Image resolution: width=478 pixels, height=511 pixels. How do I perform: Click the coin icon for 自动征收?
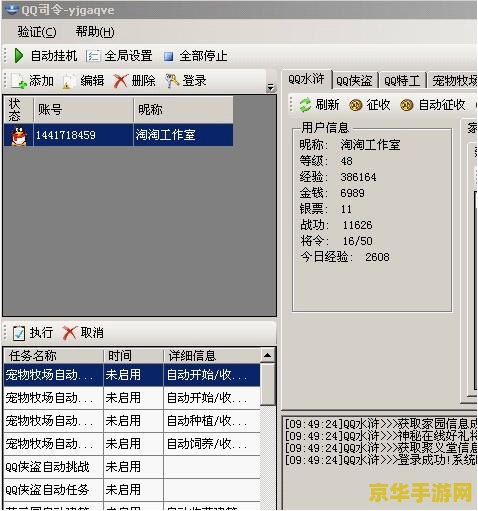406,105
